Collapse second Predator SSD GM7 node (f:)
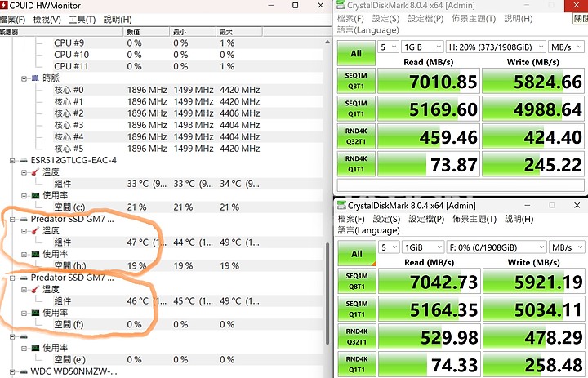The height and width of the screenshot is (378, 588). point(12,278)
